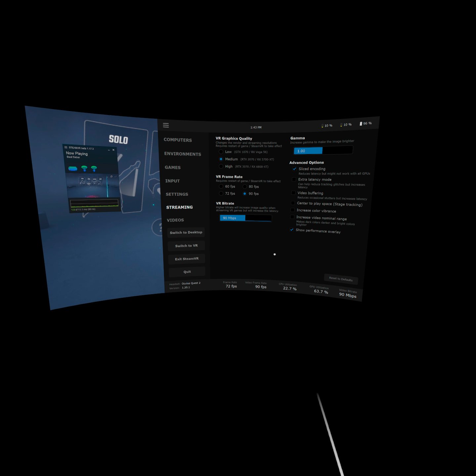476x476 pixels.
Task: Open the SteamVR window hamburger menu
Action: coord(66,147)
